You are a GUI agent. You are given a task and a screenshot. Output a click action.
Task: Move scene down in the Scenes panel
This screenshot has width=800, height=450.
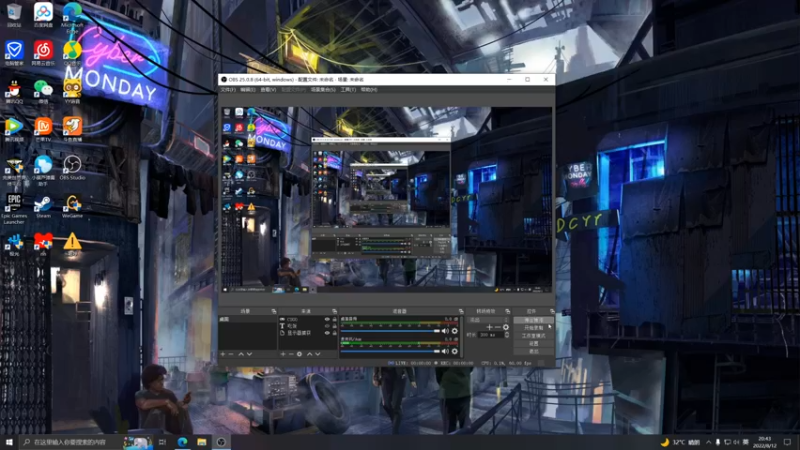coord(249,354)
